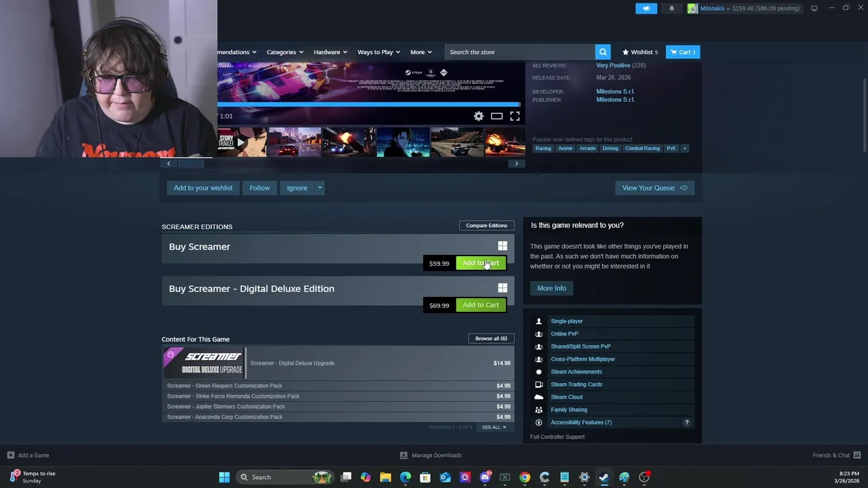The image size is (868, 488).
Task: Select the Combat Racing tag
Action: [x=642, y=148]
